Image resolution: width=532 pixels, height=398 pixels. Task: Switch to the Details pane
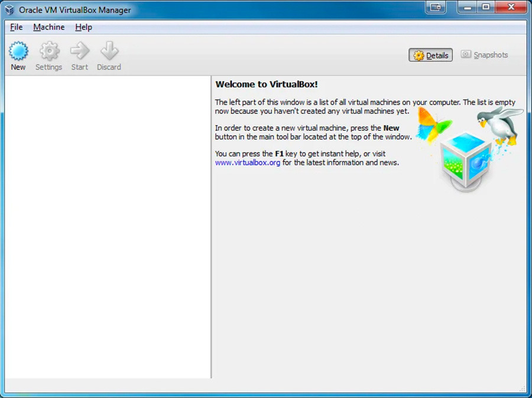click(430, 55)
